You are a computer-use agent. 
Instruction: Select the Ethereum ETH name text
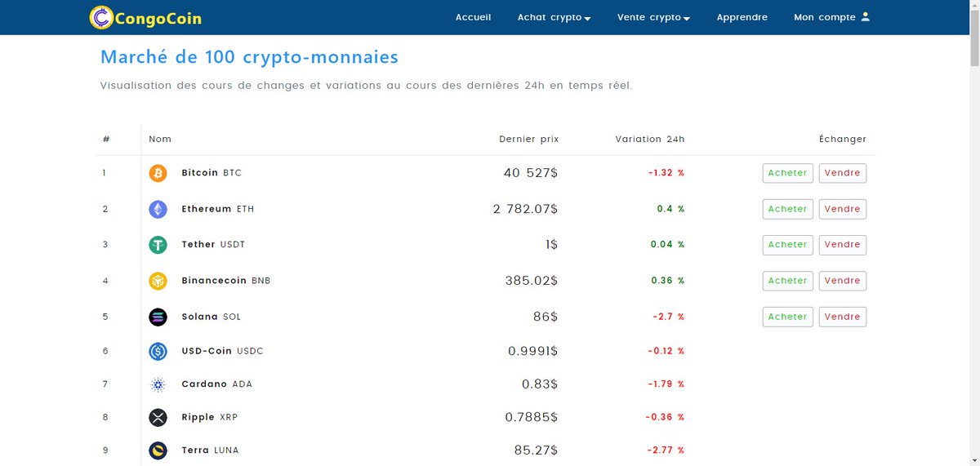pos(218,209)
